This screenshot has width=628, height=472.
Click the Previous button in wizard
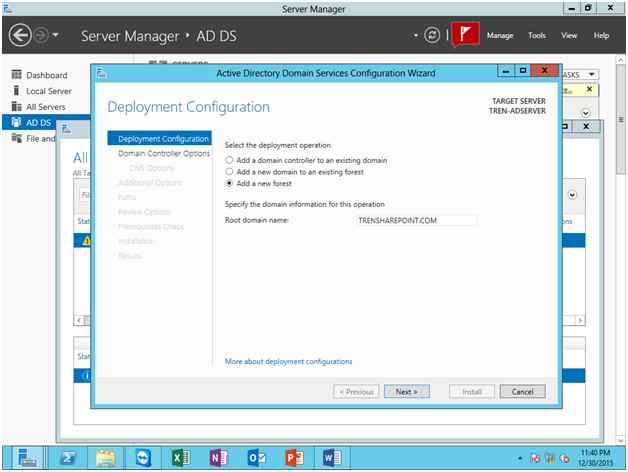pos(356,392)
